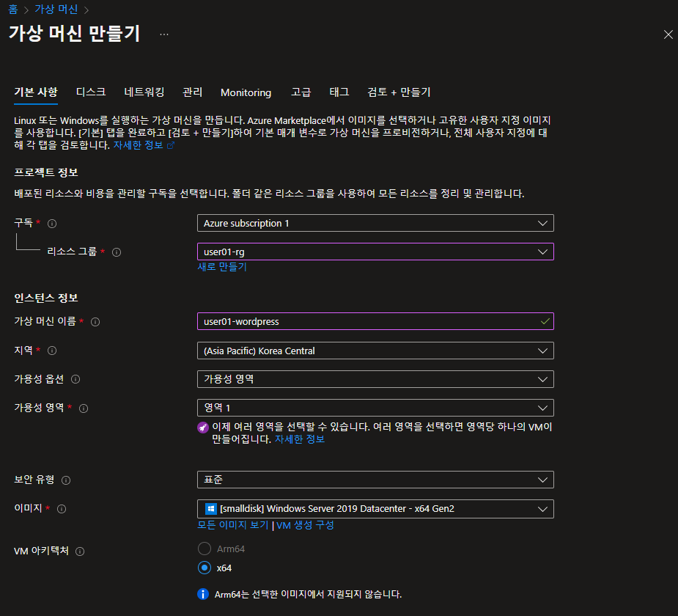This screenshot has height=616, width=678.
Task: Open the 가용성 영역 영역 1 dropdown
Action: [x=375, y=408]
